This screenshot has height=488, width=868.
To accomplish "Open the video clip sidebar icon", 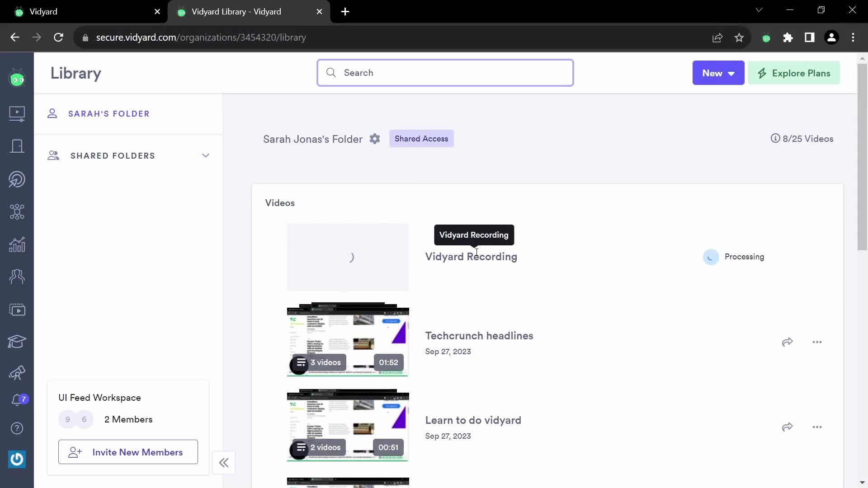I will 17,310.
